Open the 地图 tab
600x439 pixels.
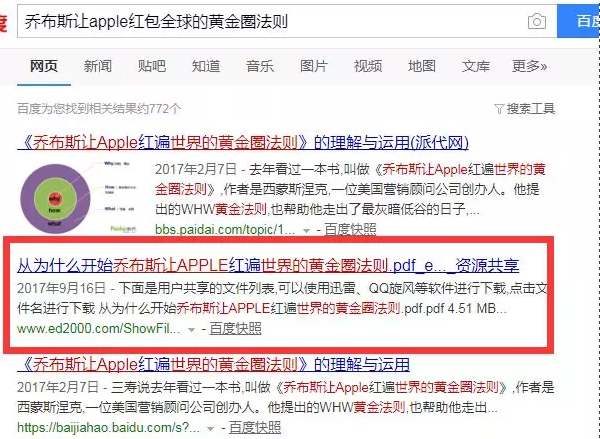pyautogui.click(x=422, y=66)
